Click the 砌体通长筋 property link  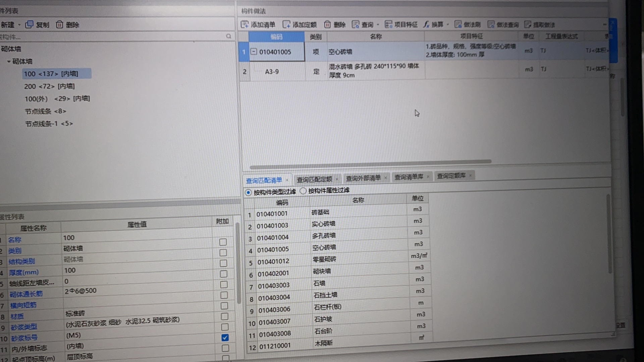click(x=26, y=294)
